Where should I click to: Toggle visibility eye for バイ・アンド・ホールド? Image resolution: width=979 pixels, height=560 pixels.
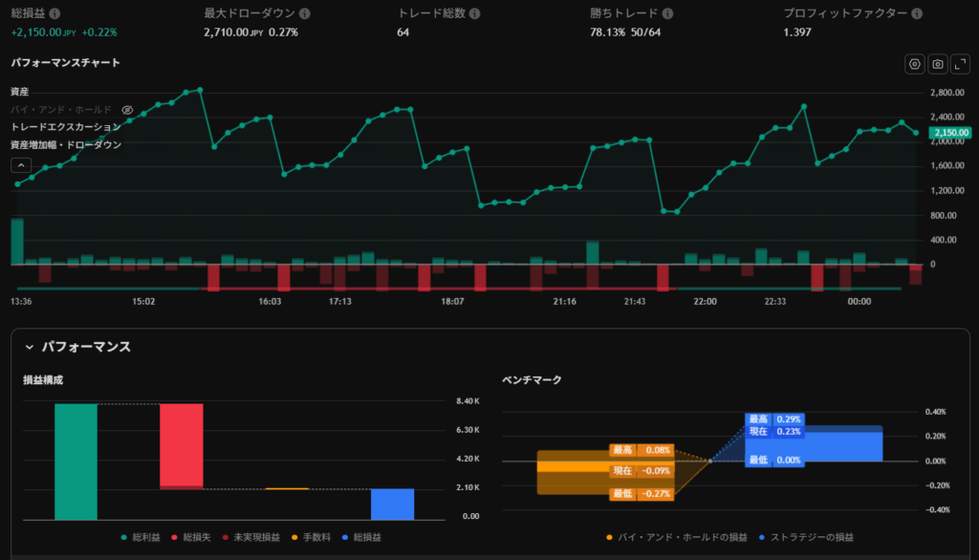(127, 110)
